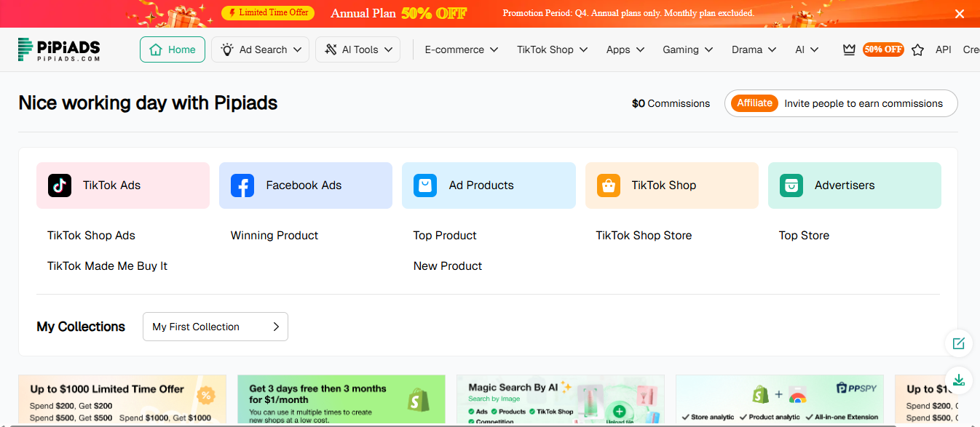Image resolution: width=980 pixels, height=427 pixels.
Task: Click the TikTok Ads music-note icon
Action: 59,185
